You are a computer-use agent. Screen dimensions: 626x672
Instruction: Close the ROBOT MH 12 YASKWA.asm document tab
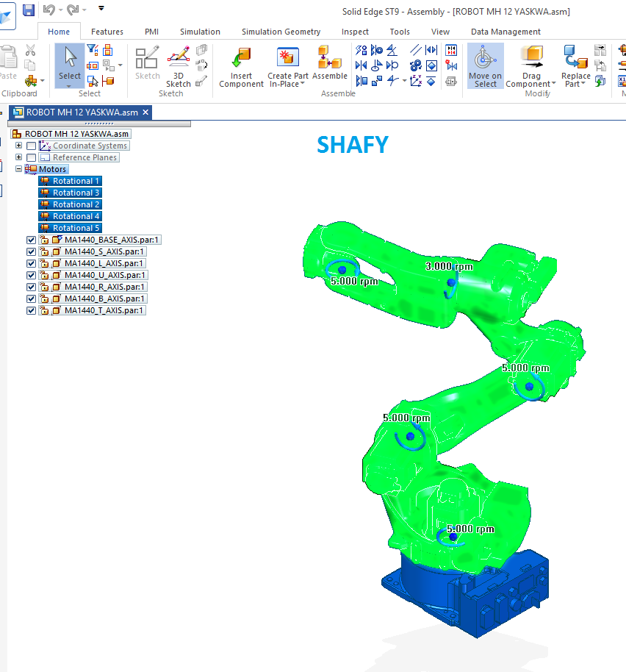pos(145,112)
